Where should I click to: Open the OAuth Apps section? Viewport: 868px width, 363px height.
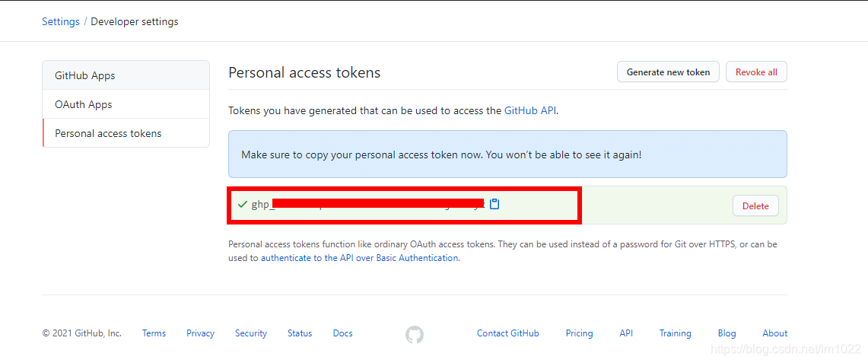click(126, 104)
